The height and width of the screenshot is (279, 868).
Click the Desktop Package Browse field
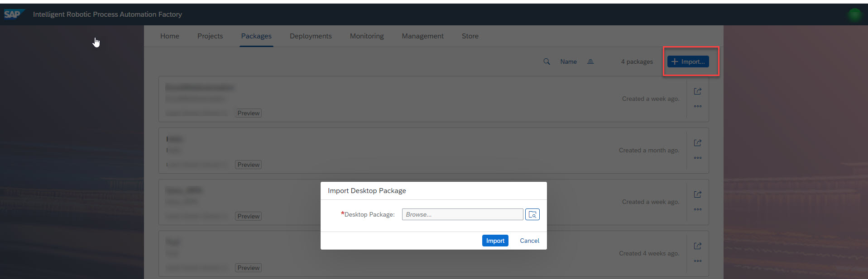(x=462, y=215)
